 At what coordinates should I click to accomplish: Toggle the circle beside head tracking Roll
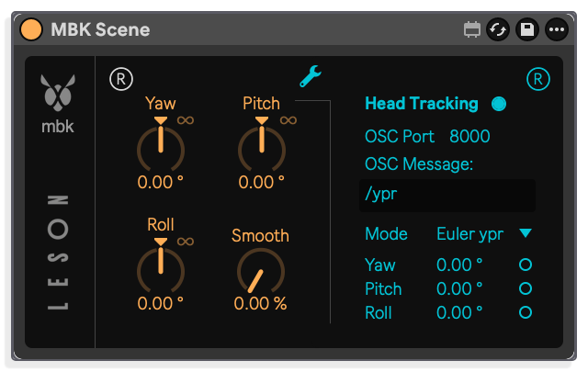[x=526, y=312]
